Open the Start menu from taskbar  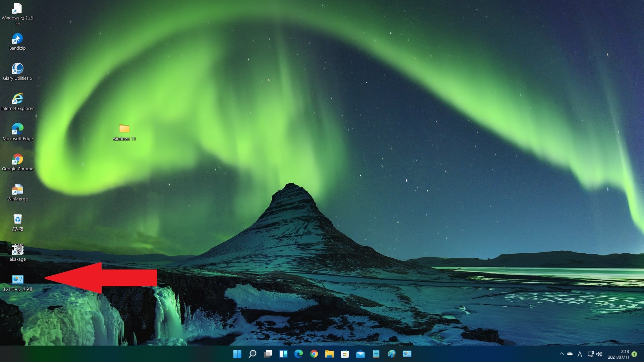237,354
